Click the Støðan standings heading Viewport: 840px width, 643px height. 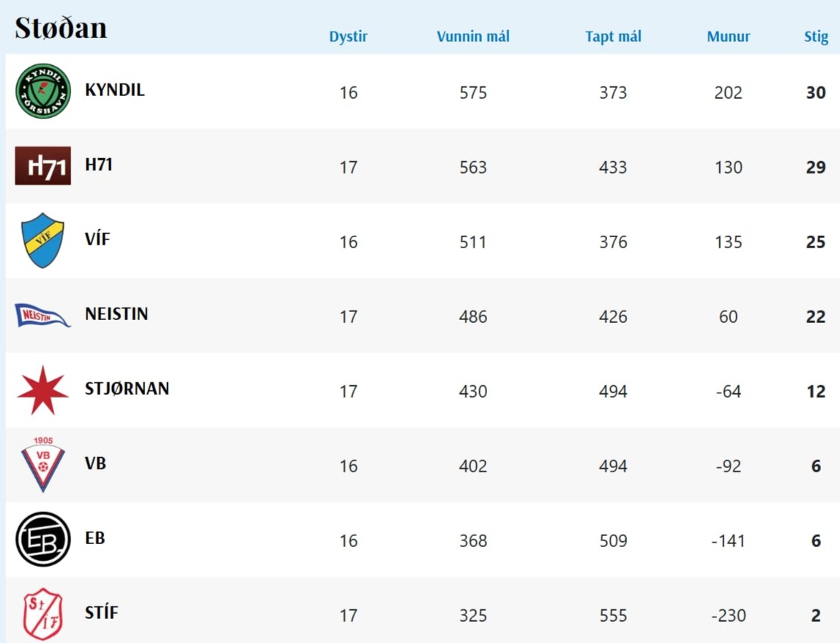click(61, 28)
